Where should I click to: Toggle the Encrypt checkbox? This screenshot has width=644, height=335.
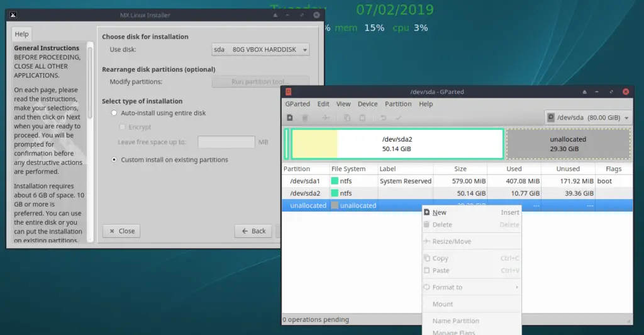click(x=122, y=127)
